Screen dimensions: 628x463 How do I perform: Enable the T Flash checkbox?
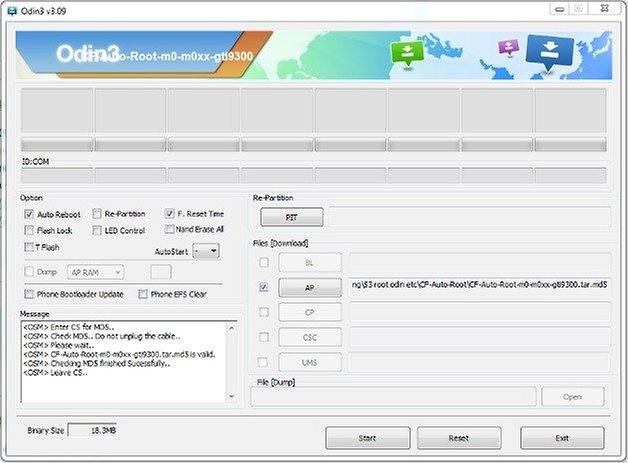[29, 247]
